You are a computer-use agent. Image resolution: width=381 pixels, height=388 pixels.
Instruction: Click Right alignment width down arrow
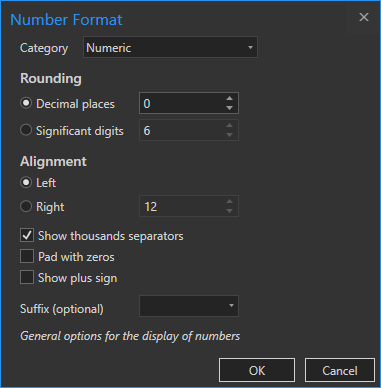(229, 211)
